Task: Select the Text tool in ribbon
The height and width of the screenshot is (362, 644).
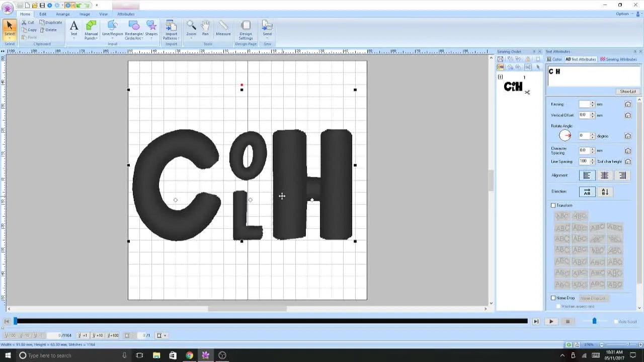Action: [x=74, y=29]
